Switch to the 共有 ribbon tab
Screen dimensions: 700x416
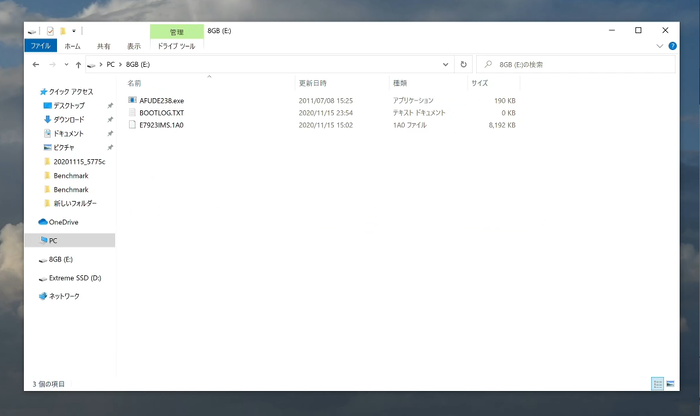tap(104, 46)
